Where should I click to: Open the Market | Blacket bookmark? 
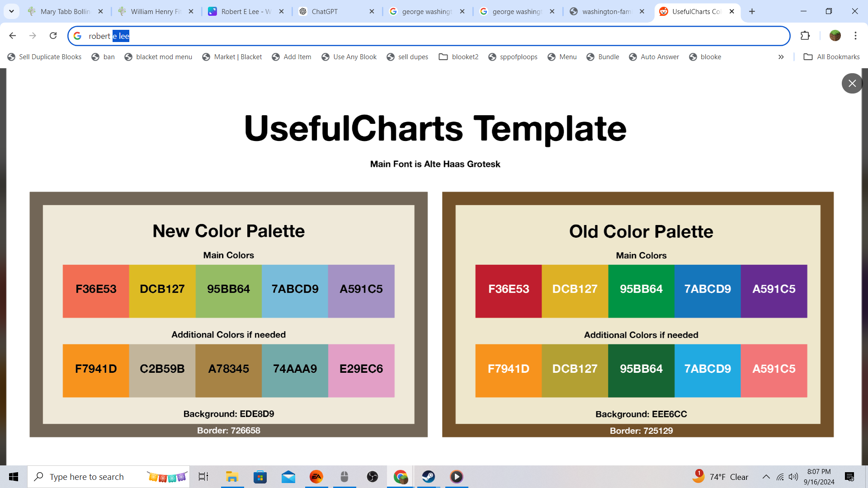232,57
